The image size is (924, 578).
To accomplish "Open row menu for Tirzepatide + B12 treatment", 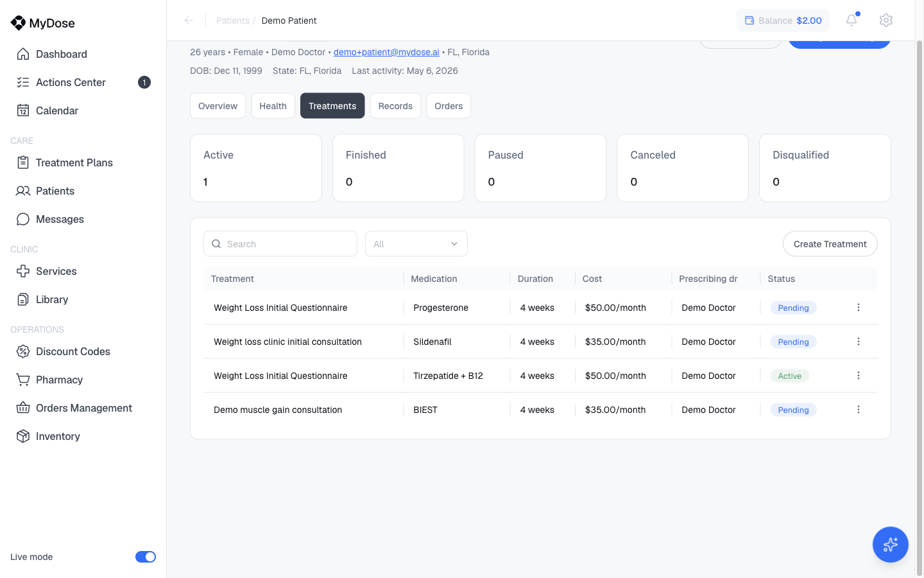I will tap(859, 376).
